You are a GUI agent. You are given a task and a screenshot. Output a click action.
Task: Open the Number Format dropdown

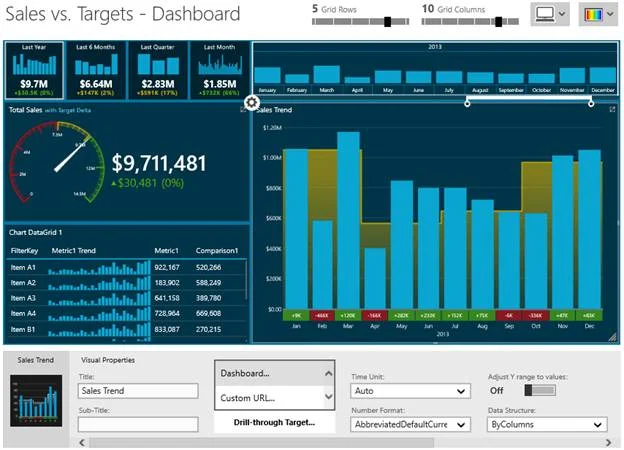pos(410,425)
